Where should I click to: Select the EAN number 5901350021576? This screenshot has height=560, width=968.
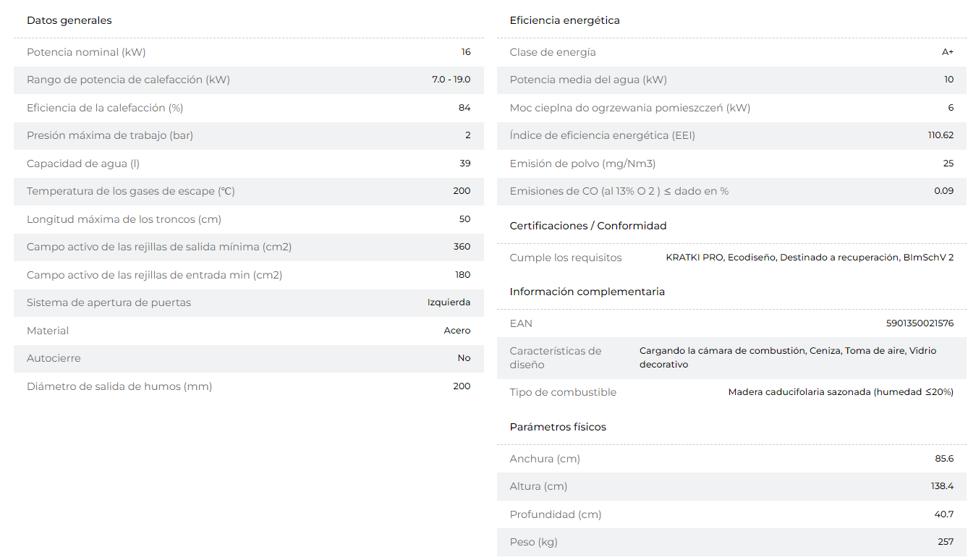pyautogui.click(x=920, y=323)
